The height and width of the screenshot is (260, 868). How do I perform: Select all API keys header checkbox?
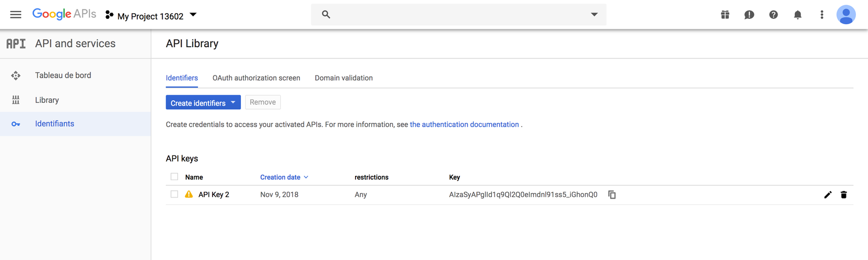[x=174, y=177]
